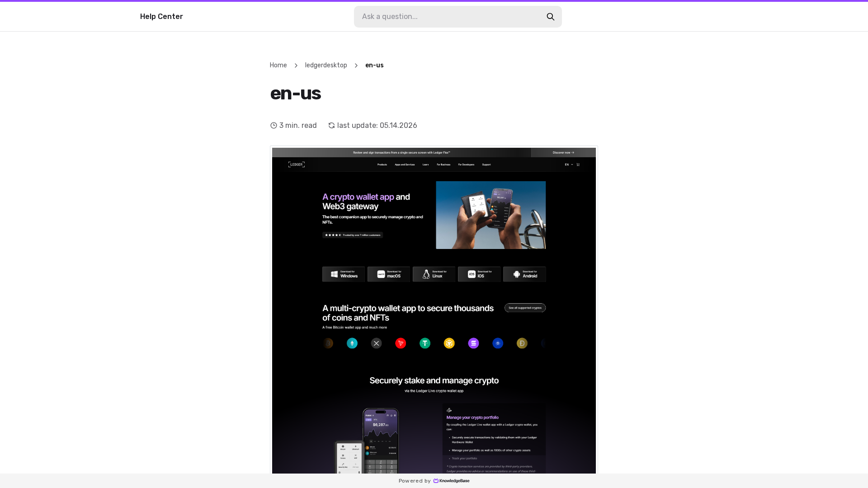Screen dimensions: 868x488
Task: Focus the Ask a question search field
Action: (458, 17)
